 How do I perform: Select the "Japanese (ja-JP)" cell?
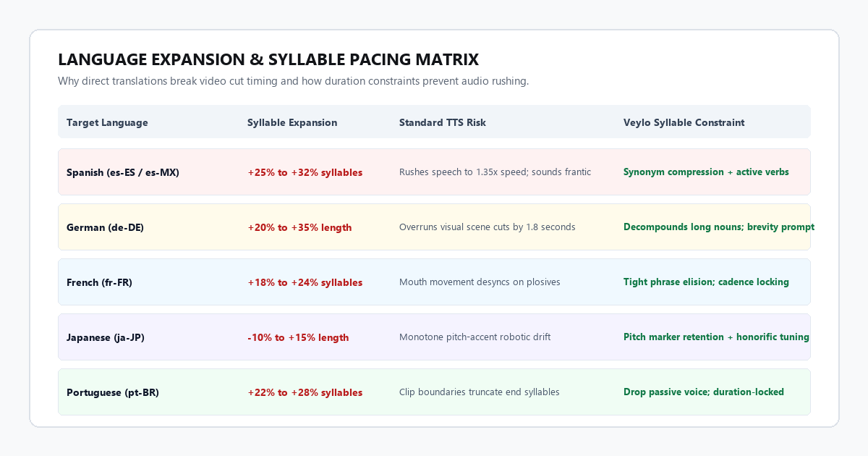pos(106,337)
